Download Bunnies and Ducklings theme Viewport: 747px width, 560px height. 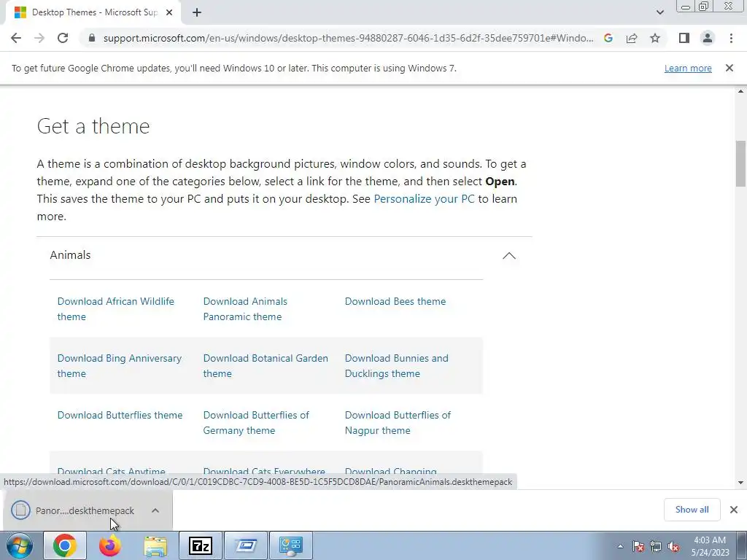click(x=396, y=366)
